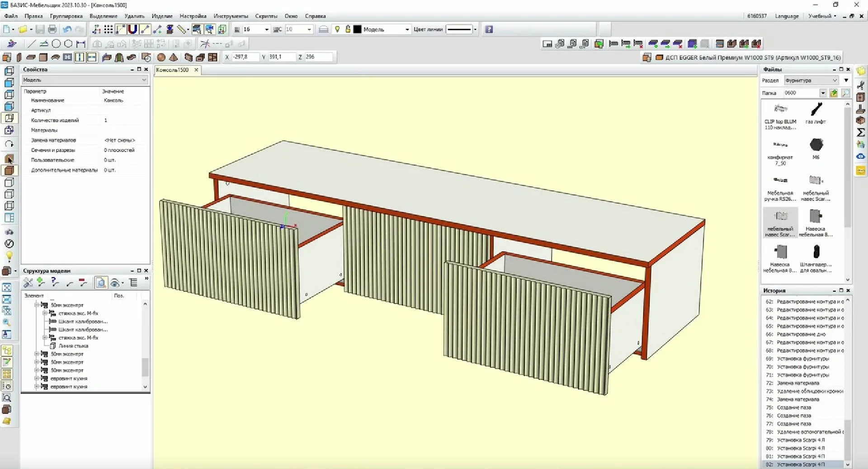Click the Sigma summary icon on right edge
Image resolution: width=868 pixels, height=469 pixels.
coord(861,133)
